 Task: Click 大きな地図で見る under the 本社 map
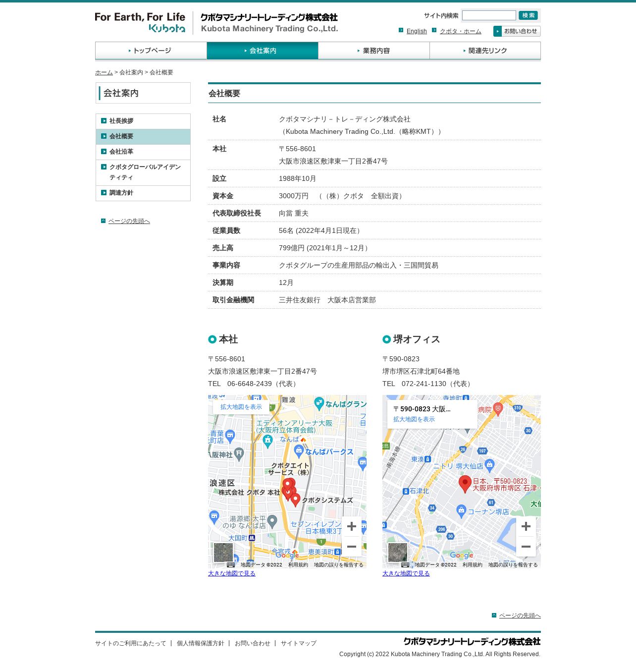232,573
